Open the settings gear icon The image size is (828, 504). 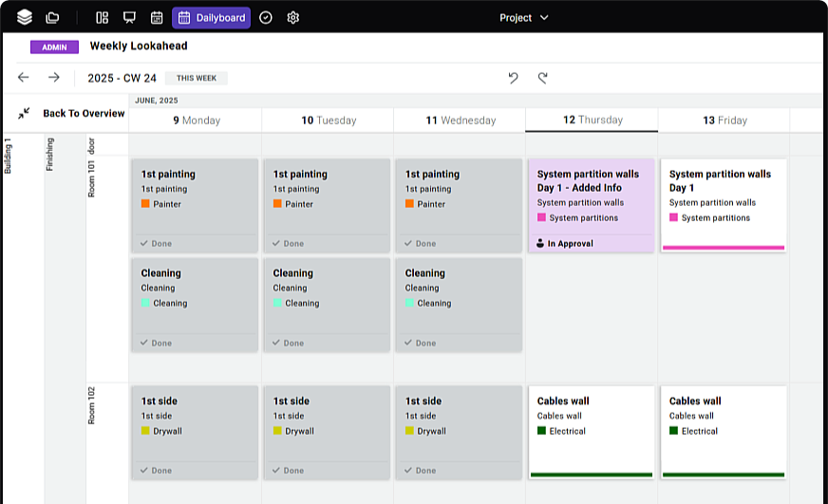(293, 17)
